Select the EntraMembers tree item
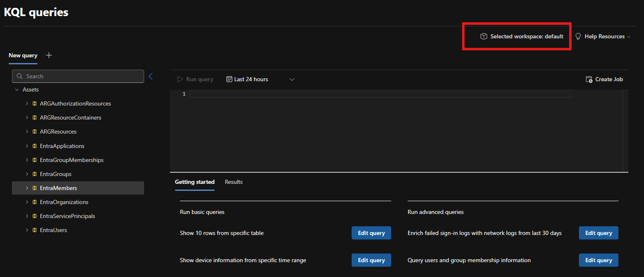Image resolution: width=644 pixels, height=277 pixels. click(x=78, y=188)
